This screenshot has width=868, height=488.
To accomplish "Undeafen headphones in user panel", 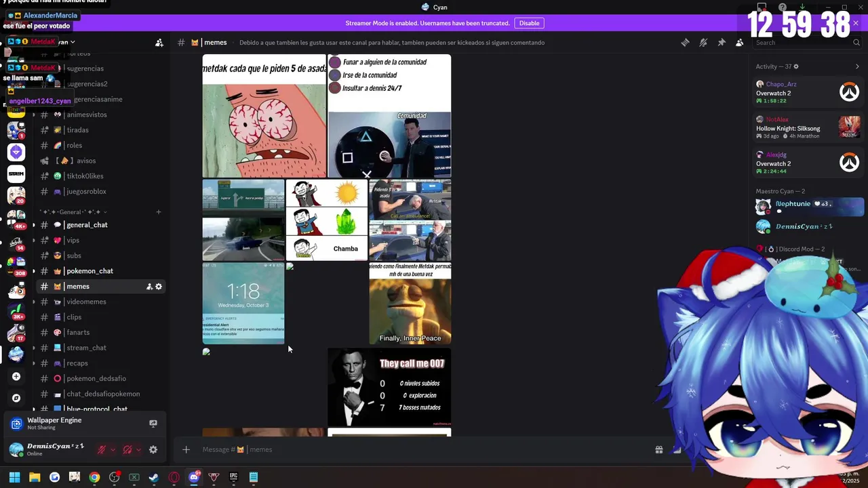I will click(x=127, y=449).
